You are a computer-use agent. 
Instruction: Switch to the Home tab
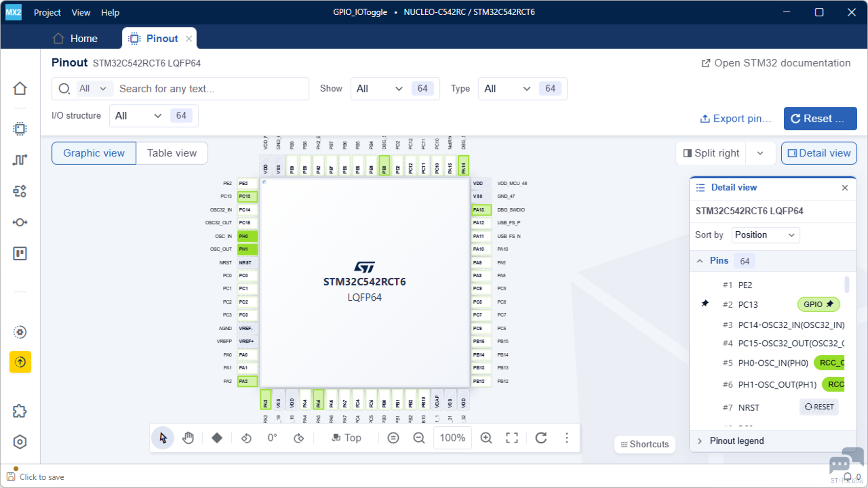point(75,38)
